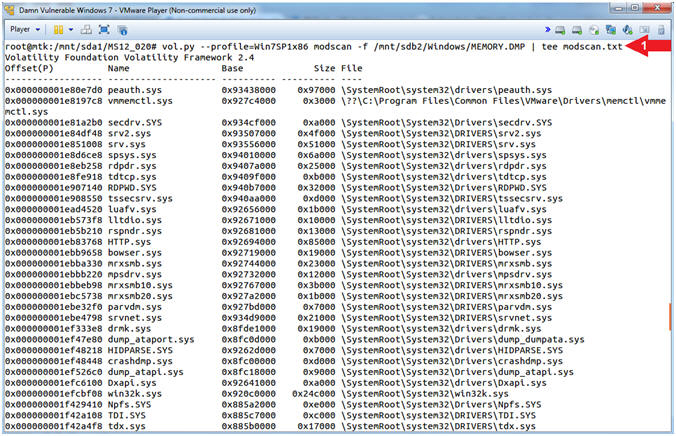Click base address 0x92656000
This screenshot has height=436, width=676.
pos(248,209)
